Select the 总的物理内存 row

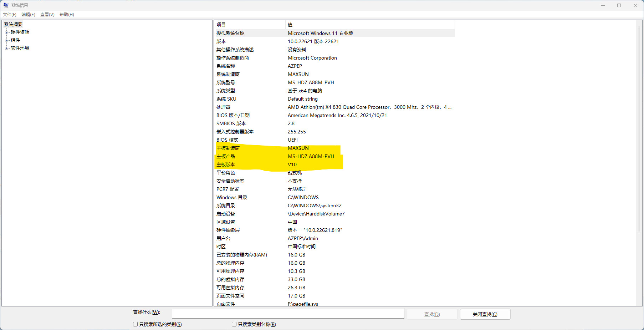coord(334,263)
